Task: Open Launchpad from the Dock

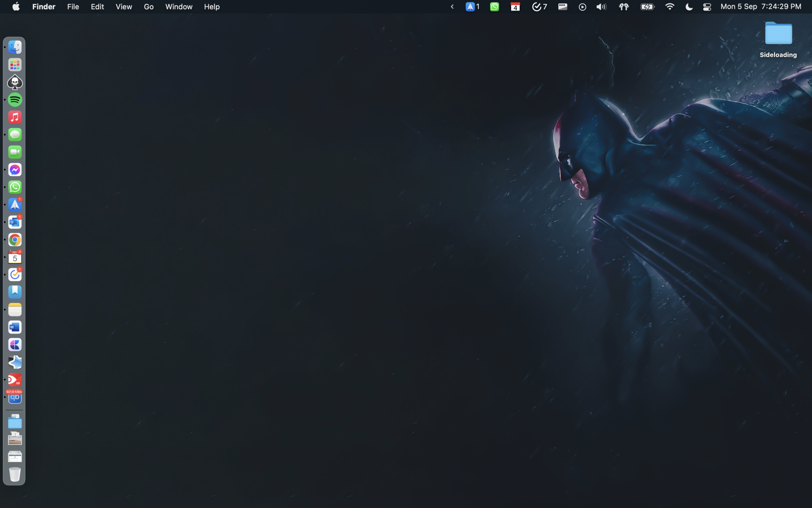Action: [x=15, y=65]
